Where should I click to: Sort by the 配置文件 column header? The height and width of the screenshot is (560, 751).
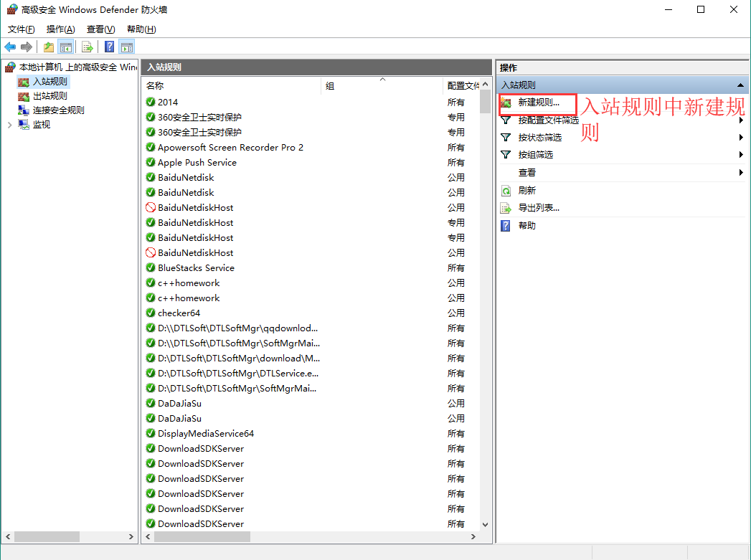pyautogui.click(x=462, y=85)
